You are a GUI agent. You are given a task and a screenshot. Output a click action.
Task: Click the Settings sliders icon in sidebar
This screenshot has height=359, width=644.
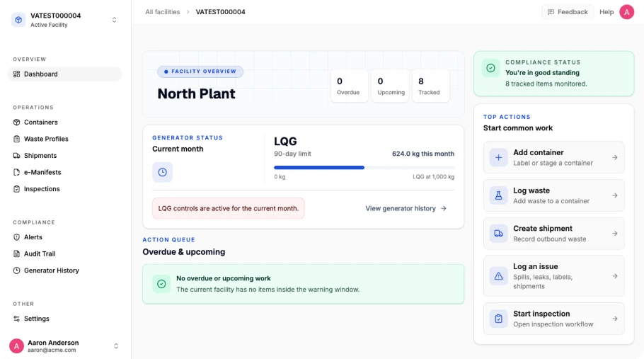(x=16, y=319)
